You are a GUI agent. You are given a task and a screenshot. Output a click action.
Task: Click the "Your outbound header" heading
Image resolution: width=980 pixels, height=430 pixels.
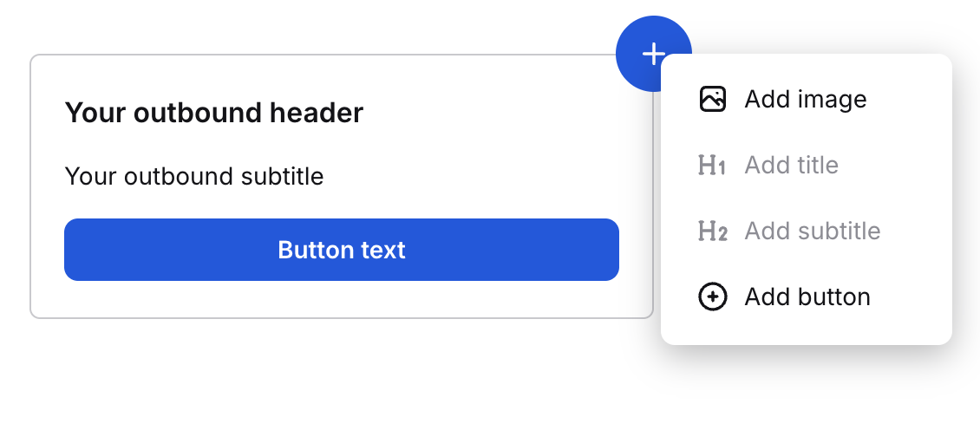[213, 113]
